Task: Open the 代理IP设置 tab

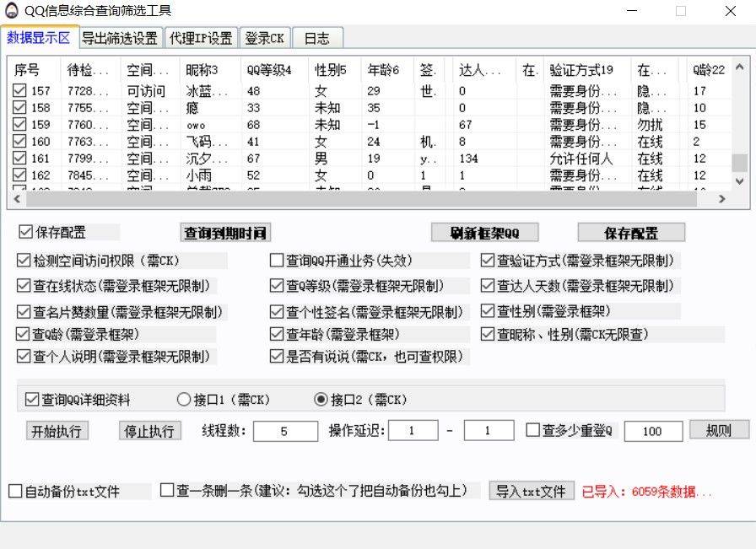Action: 201,38
